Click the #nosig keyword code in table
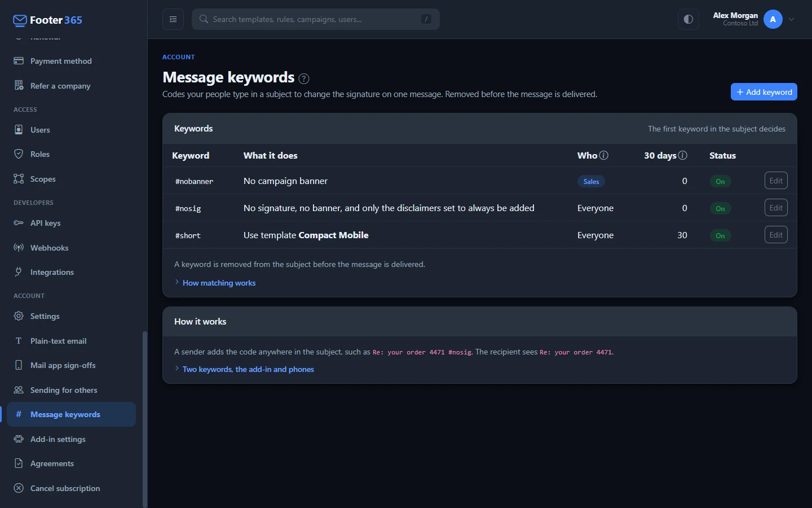This screenshot has width=812, height=508. (x=188, y=208)
